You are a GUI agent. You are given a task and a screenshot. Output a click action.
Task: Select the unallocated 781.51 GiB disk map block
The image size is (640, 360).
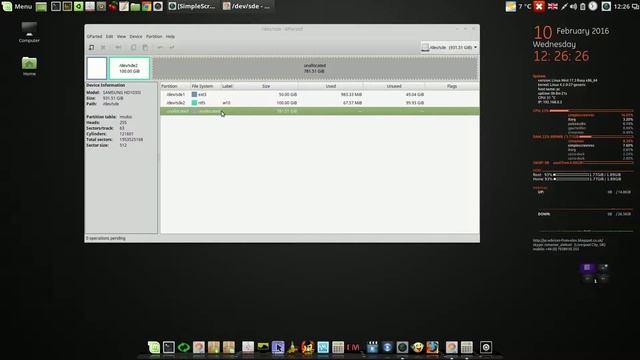(315, 68)
